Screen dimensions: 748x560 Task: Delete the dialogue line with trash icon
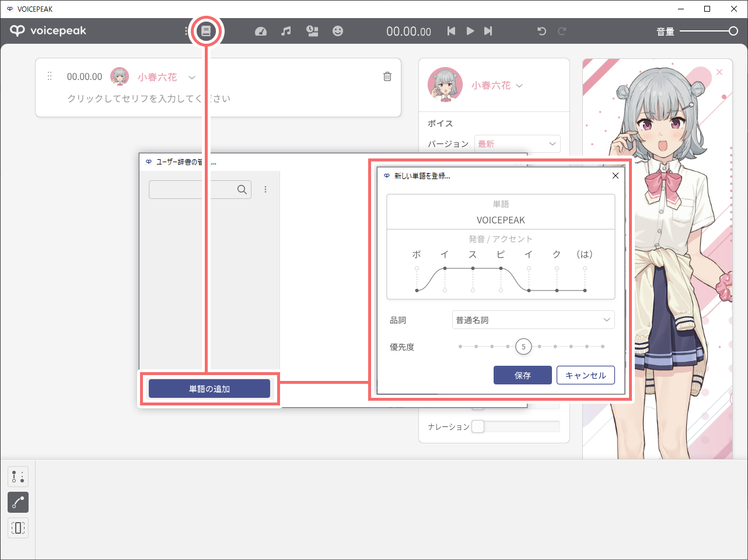(387, 76)
